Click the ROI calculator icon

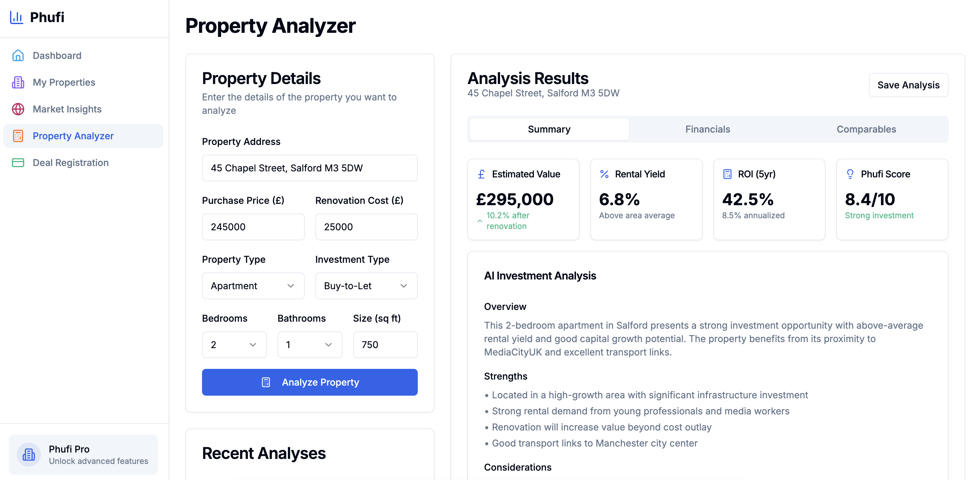(x=727, y=174)
